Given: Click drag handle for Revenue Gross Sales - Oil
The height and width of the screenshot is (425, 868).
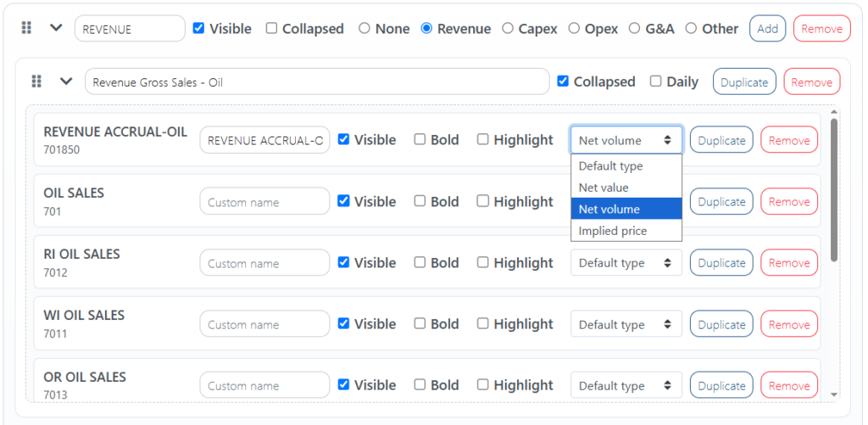Looking at the screenshot, I should coord(36,82).
